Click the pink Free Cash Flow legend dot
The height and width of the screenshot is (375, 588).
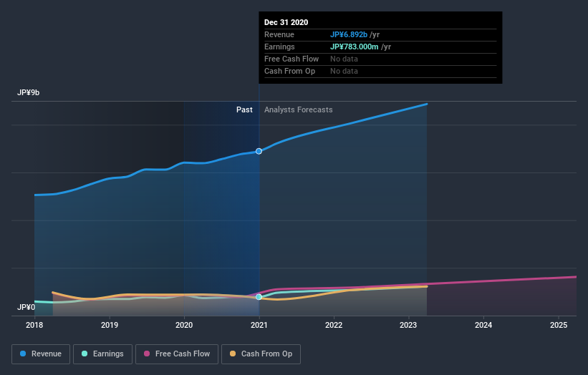tap(147, 354)
